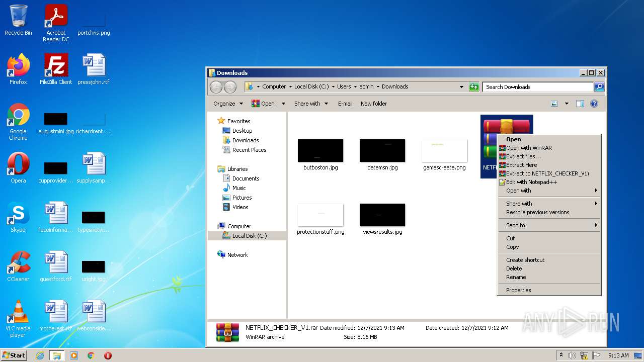
Task: Open Windows Media Player from taskbar
Action: tap(74, 355)
